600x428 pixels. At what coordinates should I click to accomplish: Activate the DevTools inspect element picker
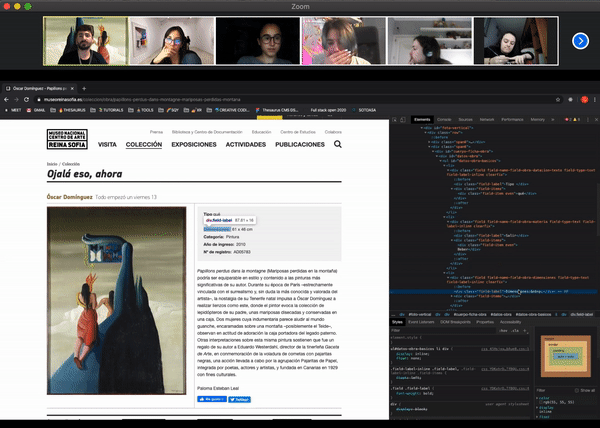[x=397, y=118]
